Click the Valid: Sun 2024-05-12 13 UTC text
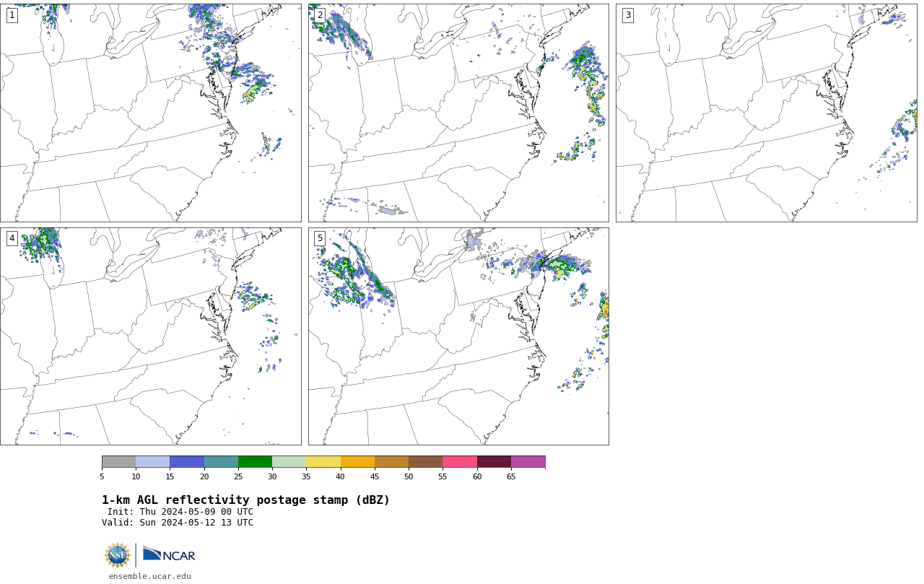Viewport: 924px width, 584px height. (x=178, y=523)
